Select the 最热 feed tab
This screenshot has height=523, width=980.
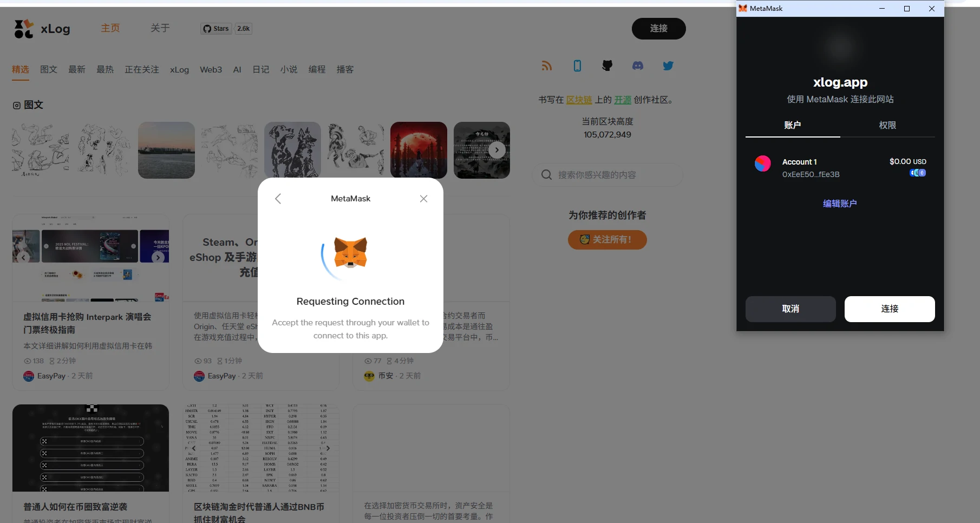(x=105, y=69)
